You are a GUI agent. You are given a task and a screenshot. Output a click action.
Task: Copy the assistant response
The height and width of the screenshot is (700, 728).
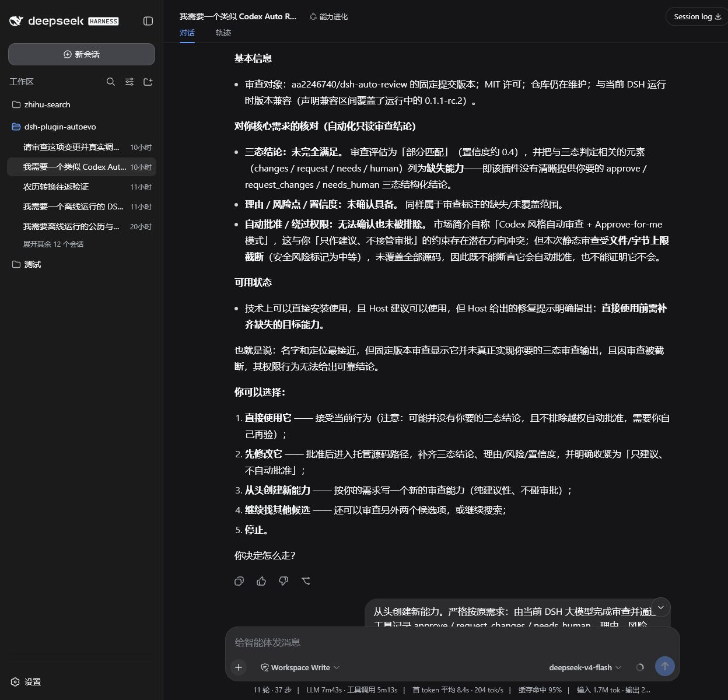click(239, 581)
